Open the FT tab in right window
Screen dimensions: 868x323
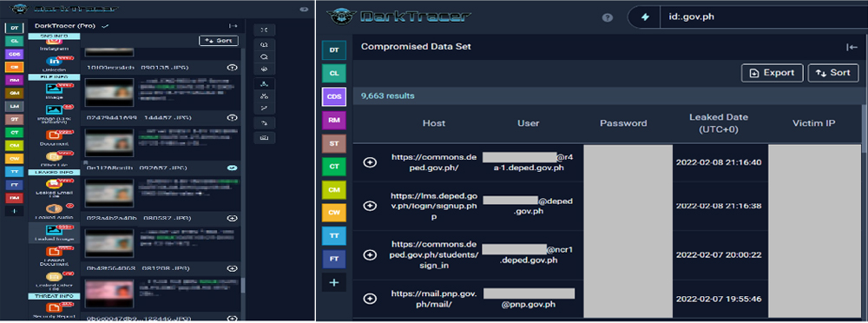point(334,260)
